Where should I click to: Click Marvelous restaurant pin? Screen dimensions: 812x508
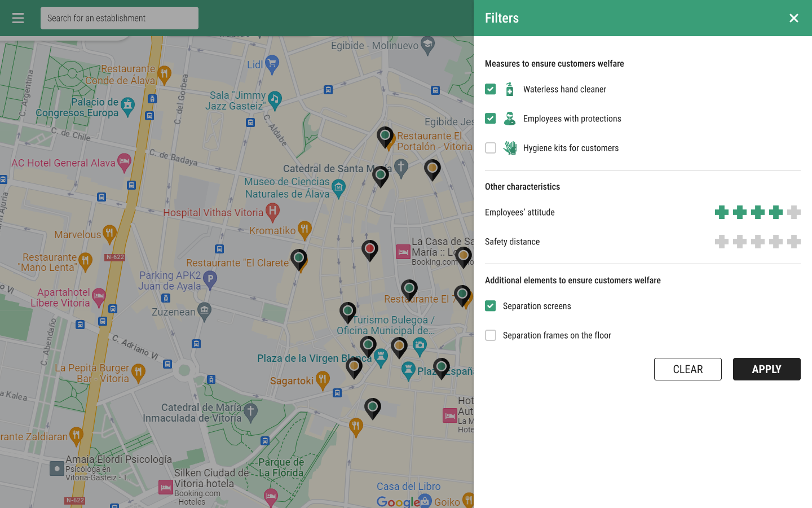click(x=109, y=234)
